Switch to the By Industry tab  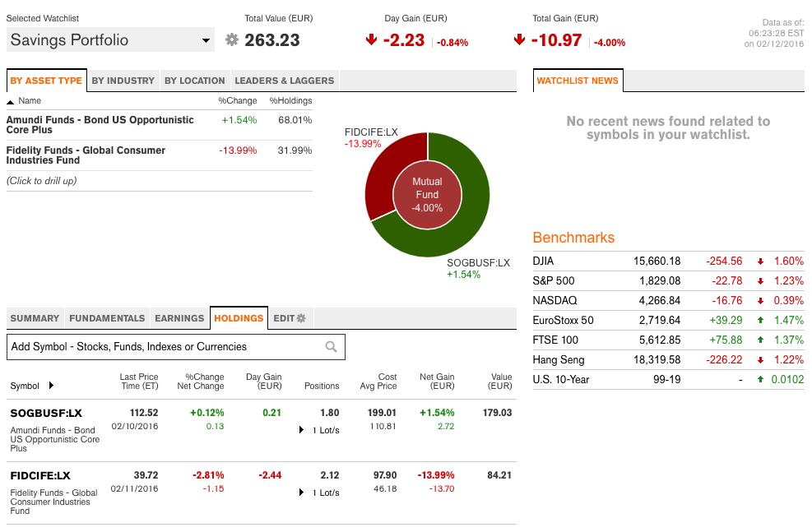(124, 81)
